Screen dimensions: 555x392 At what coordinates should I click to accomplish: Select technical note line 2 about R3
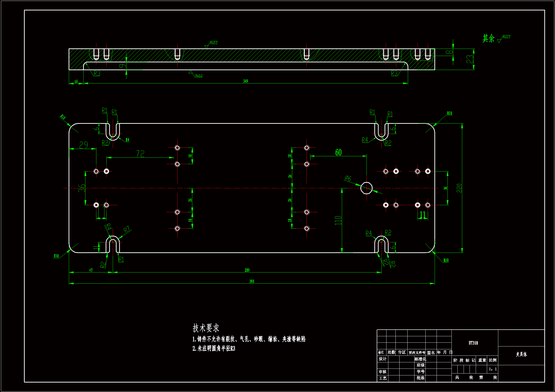pyautogui.click(x=214, y=349)
